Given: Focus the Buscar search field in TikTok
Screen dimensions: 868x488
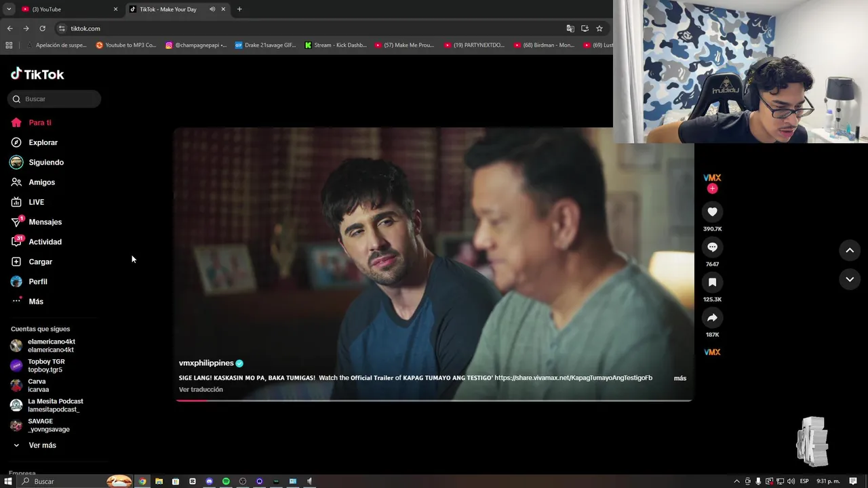Looking at the screenshot, I should [54, 99].
